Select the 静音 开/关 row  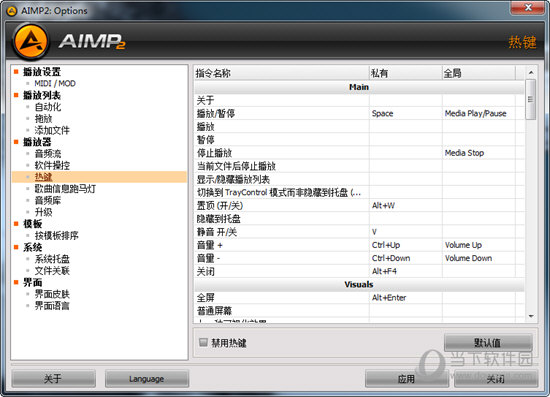pos(359,232)
